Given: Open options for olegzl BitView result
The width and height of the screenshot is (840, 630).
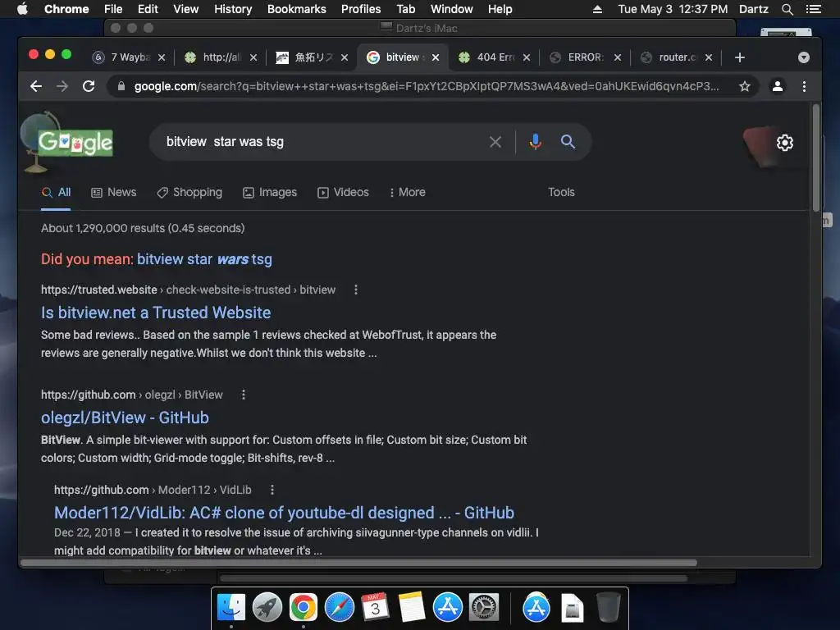Looking at the screenshot, I should [243, 395].
